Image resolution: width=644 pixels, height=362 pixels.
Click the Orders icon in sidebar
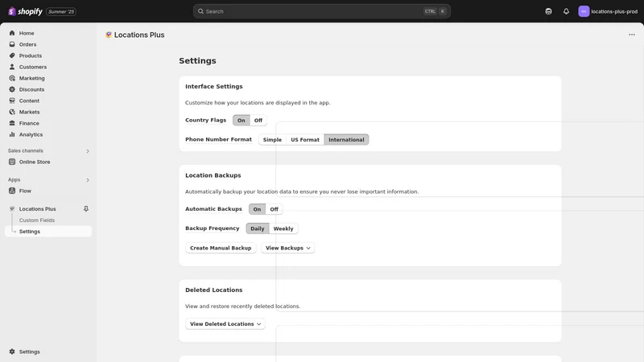(x=12, y=44)
